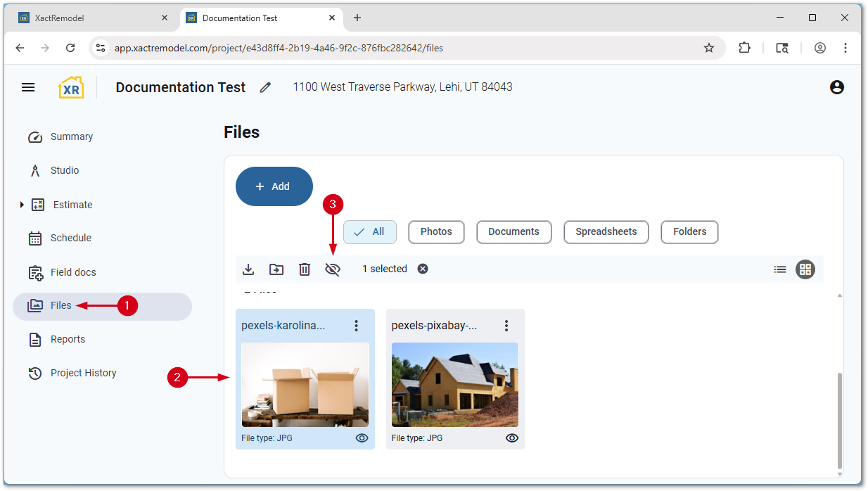Select the house construction photo thumbnail
This screenshot has width=868, height=491.
tap(455, 385)
